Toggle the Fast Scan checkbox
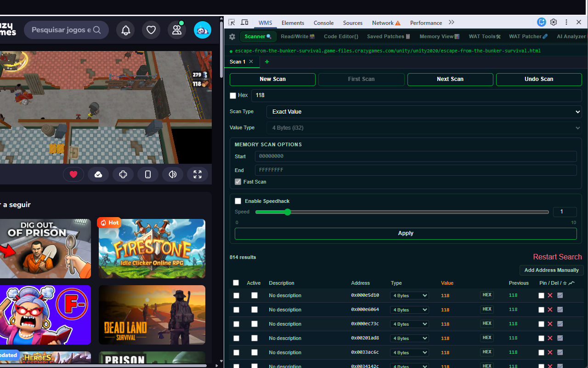The image size is (588, 368). [x=238, y=182]
